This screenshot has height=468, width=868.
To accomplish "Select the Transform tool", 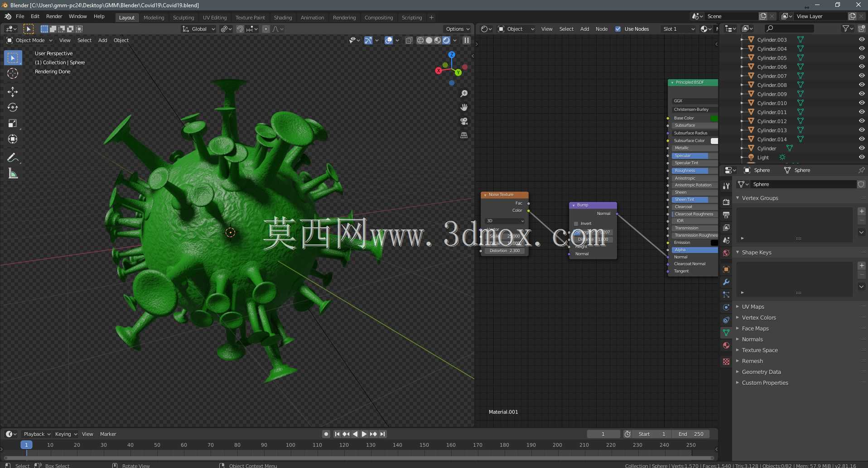I will [x=13, y=139].
